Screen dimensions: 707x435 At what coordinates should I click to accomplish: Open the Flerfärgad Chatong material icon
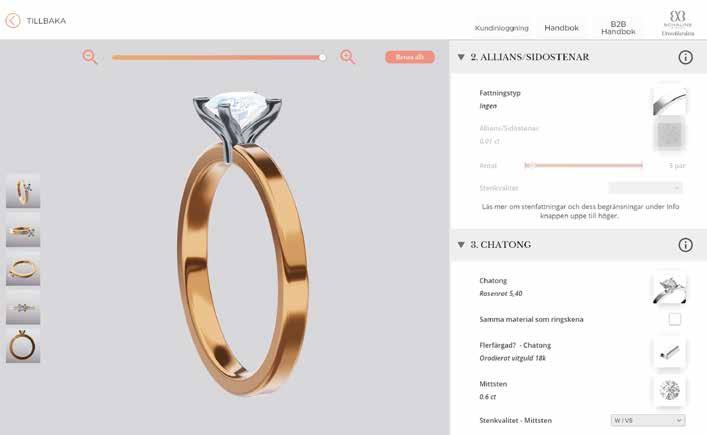coord(670,352)
